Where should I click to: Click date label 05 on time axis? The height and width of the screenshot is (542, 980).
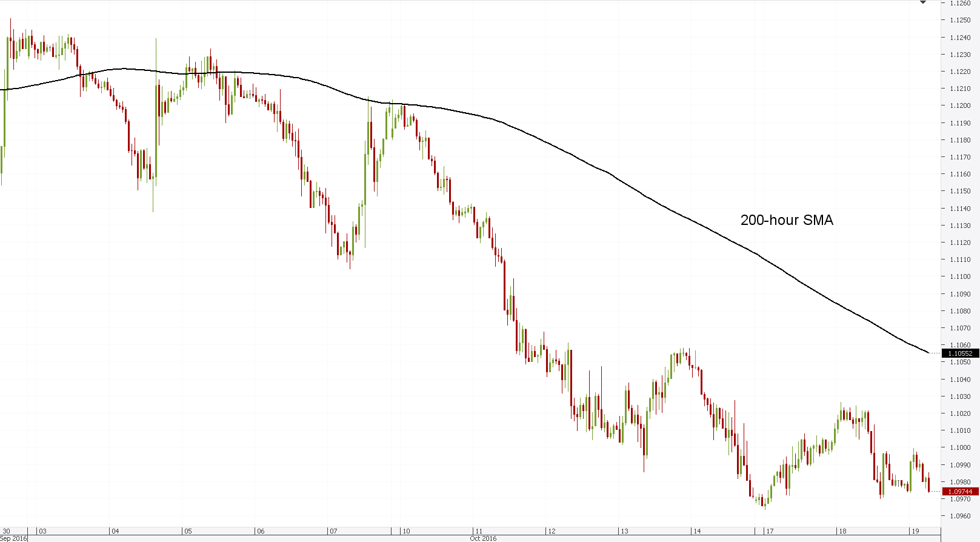pyautogui.click(x=188, y=531)
